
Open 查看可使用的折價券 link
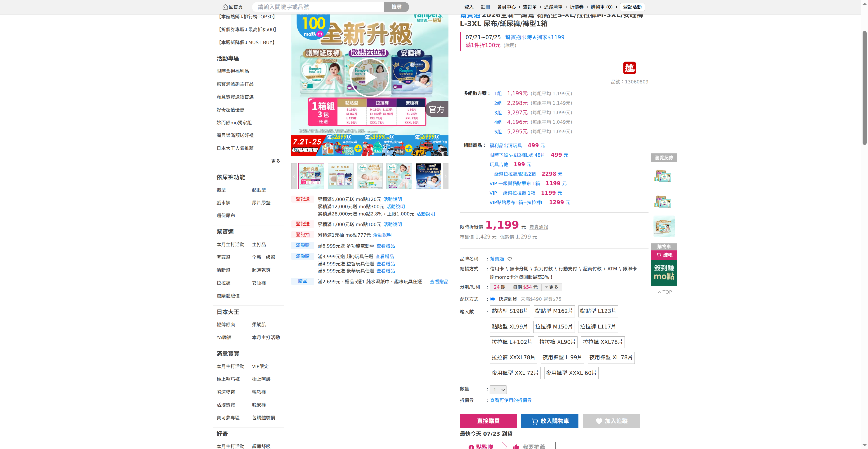510,400
